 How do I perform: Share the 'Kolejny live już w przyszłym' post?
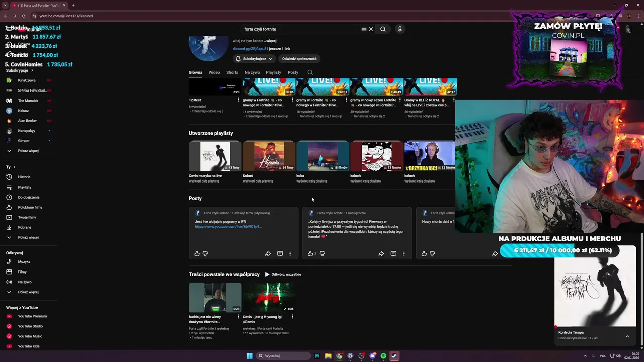pos(381,254)
